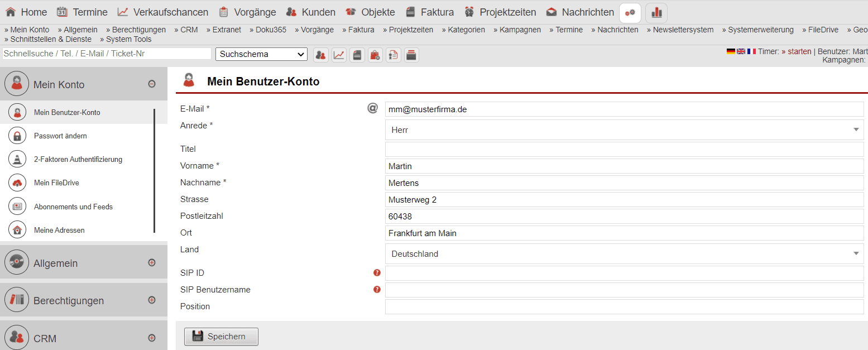The height and width of the screenshot is (350, 868).
Task: Switch language to French via flag
Action: tap(751, 51)
